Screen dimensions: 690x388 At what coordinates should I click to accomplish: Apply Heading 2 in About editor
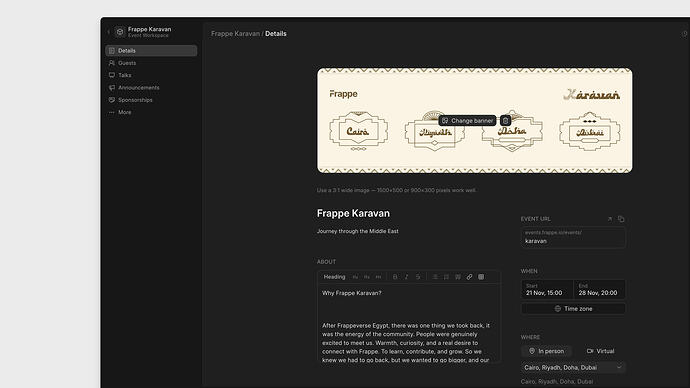(x=367, y=277)
